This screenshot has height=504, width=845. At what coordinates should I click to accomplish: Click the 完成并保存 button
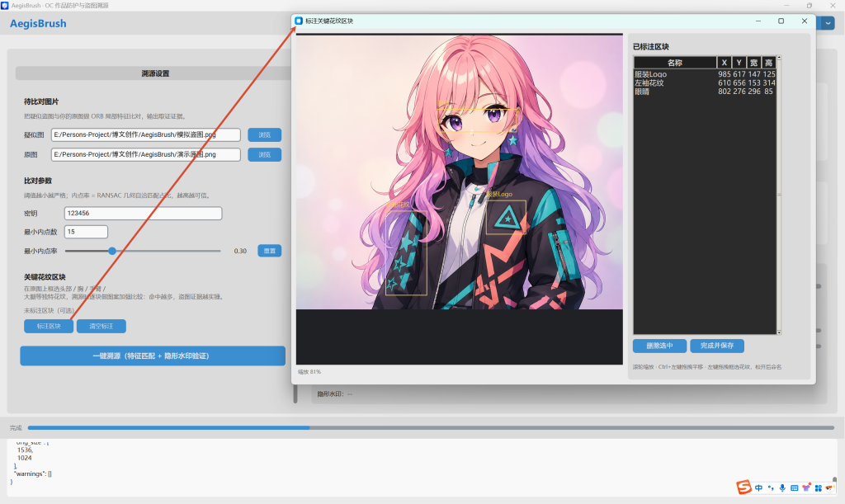click(717, 346)
